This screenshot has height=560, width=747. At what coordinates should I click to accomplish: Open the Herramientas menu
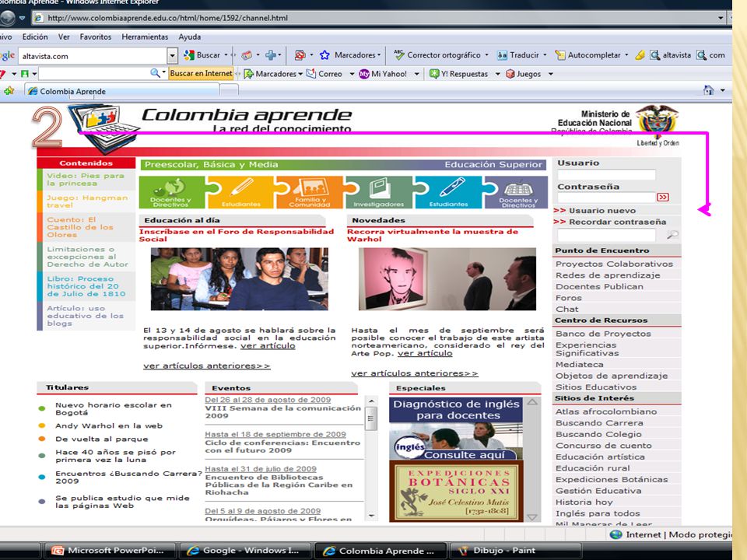(145, 37)
